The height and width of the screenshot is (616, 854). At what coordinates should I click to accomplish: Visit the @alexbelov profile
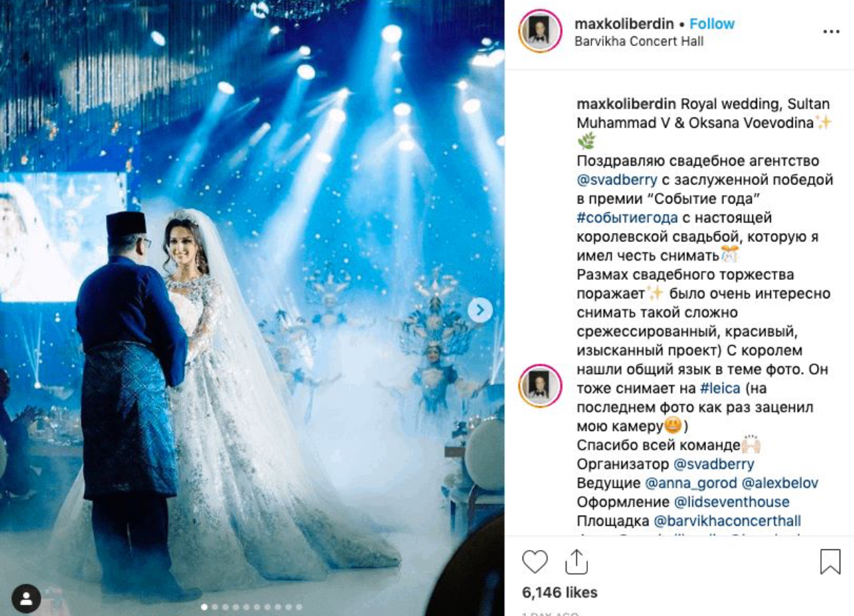pyautogui.click(x=780, y=483)
